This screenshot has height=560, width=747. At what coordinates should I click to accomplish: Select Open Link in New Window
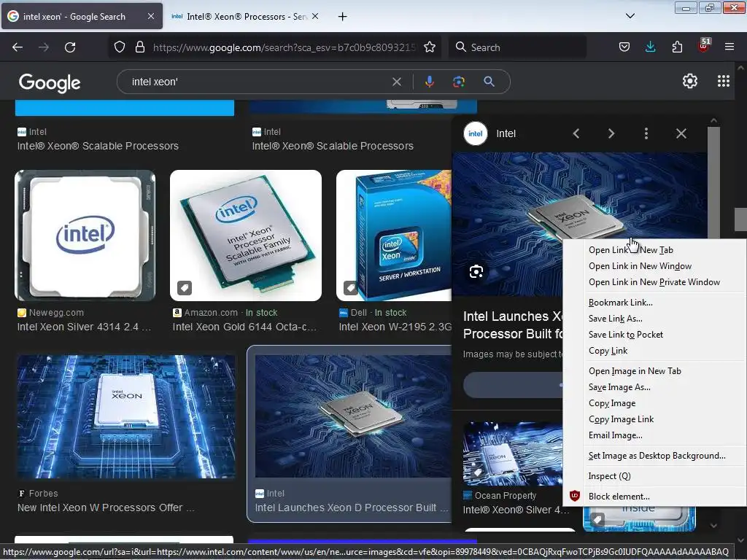pyautogui.click(x=654, y=266)
